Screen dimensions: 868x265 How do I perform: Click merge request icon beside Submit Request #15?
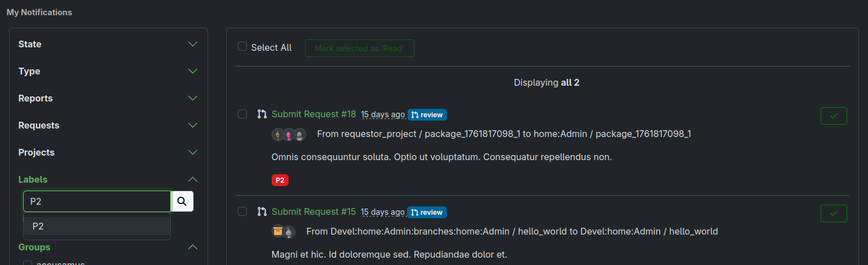coord(262,211)
